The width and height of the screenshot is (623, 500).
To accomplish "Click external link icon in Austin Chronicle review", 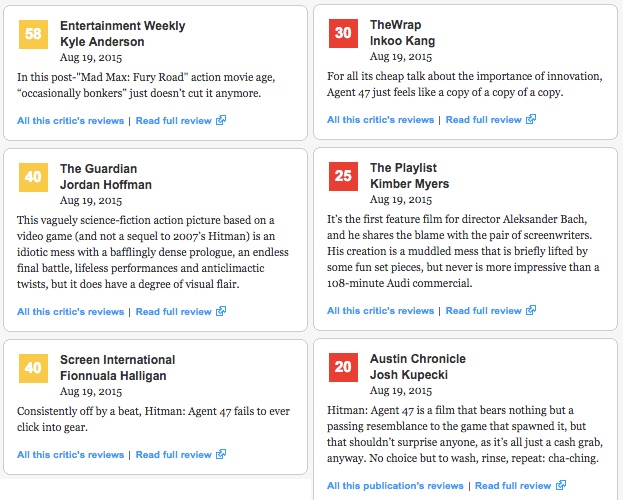I will pos(560,486).
